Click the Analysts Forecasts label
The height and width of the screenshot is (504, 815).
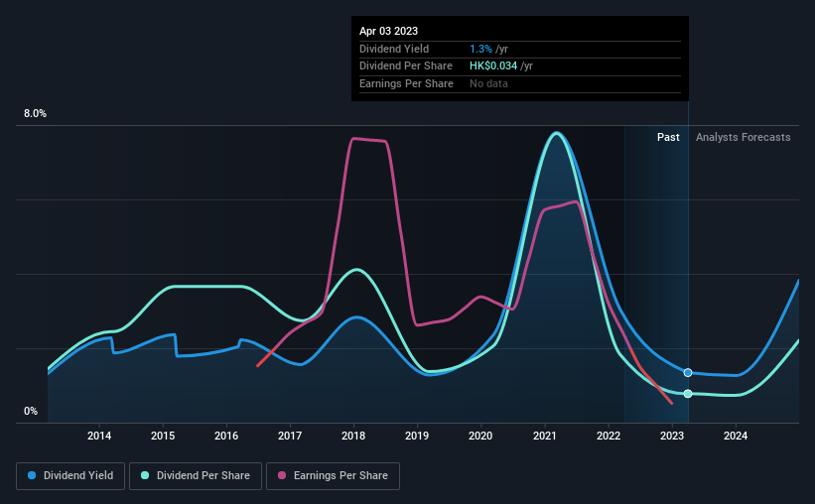point(744,137)
